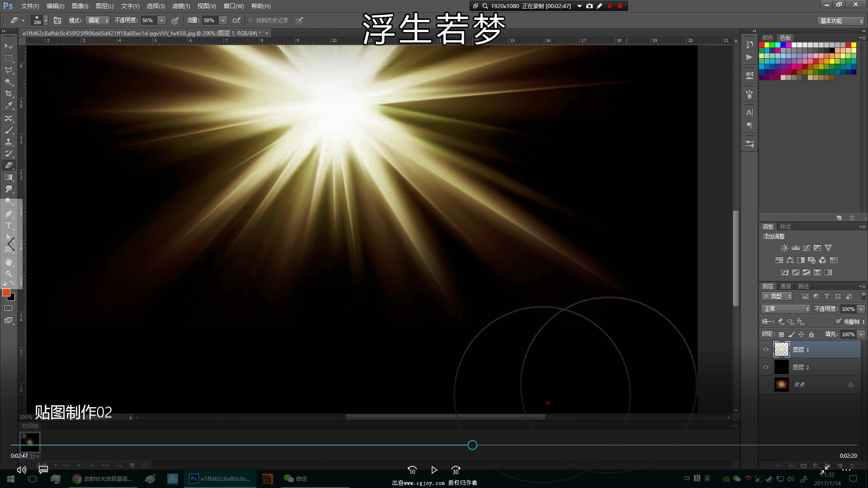Select the Move tool
868x488 pixels.
click(9, 47)
